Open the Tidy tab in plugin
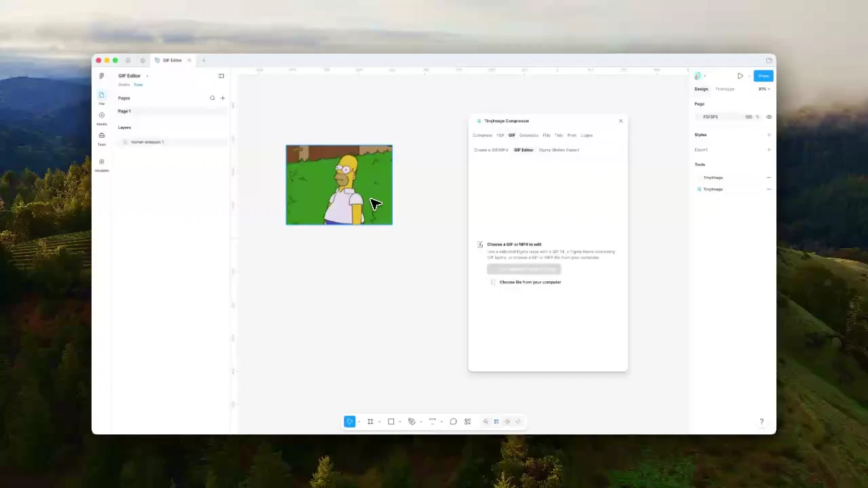Image resolution: width=868 pixels, height=488 pixels. coord(559,136)
